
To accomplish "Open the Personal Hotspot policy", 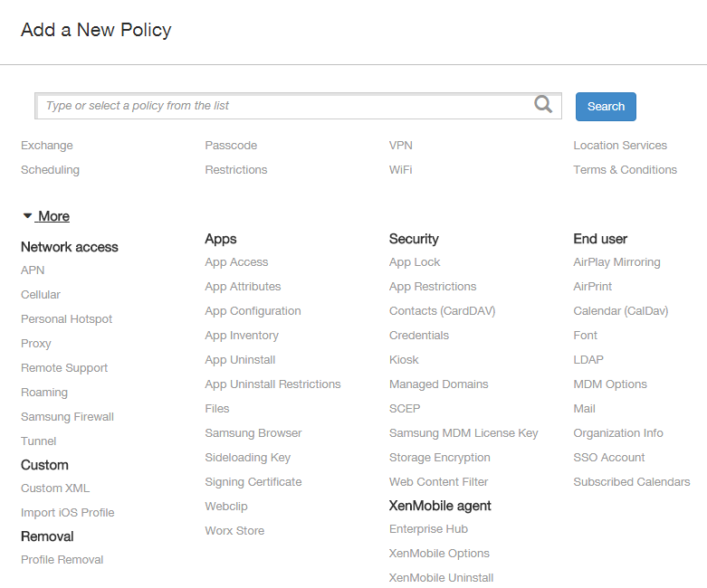I will [x=66, y=319].
